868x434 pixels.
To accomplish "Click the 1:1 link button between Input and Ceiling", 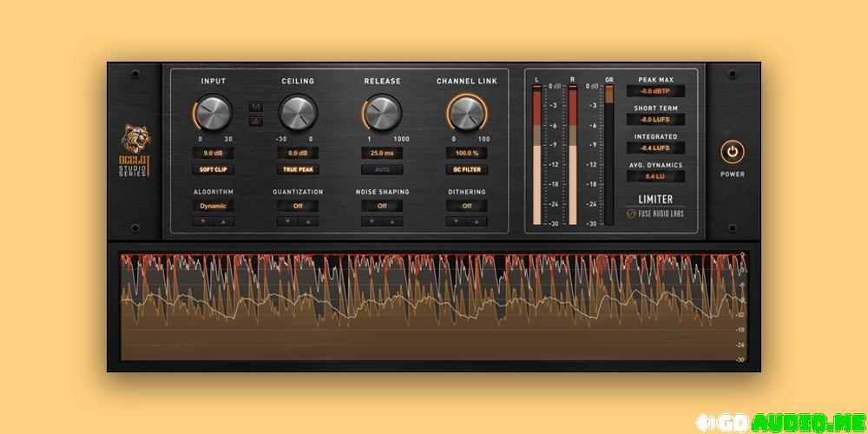I will (256, 106).
